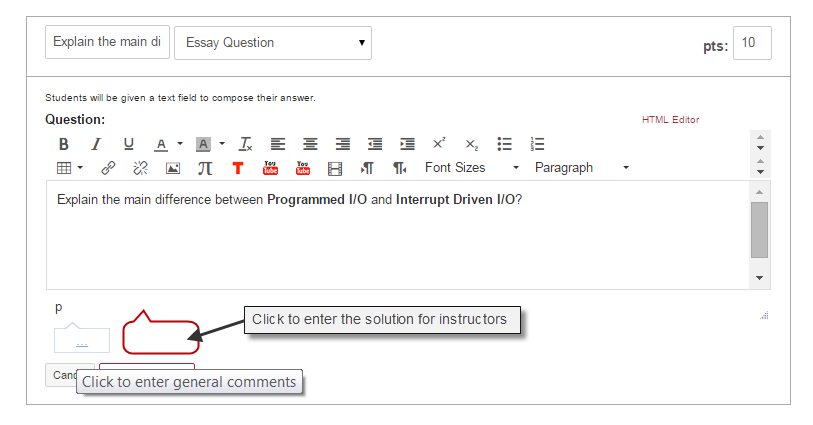
Task: Insert a numbered list
Action: (537, 144)
